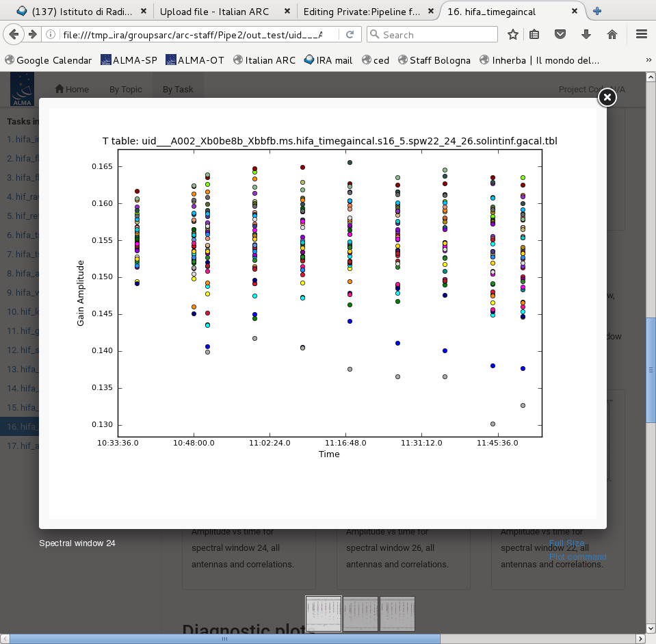The height and width of the screenshot is (644, 656).
Task: Open Italian ARC bookmark
Action: pyautogui.click(x=265, y=60)
